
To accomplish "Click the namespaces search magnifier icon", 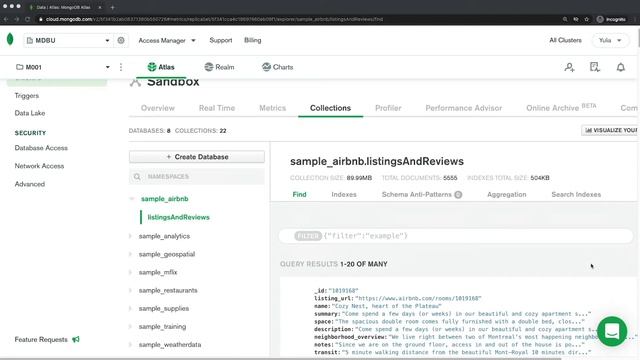I will point(137,177).
